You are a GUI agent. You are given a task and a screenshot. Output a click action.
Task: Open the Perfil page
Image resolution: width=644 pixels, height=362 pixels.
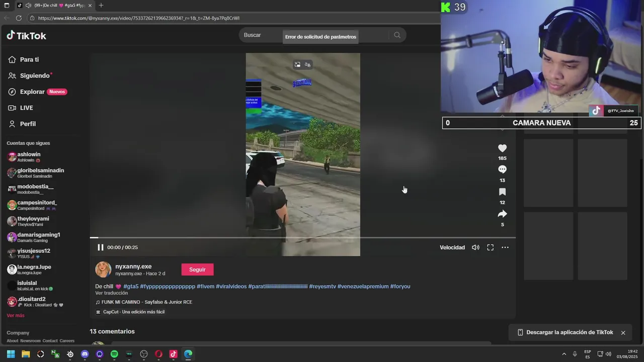click(x=22, y=124)
